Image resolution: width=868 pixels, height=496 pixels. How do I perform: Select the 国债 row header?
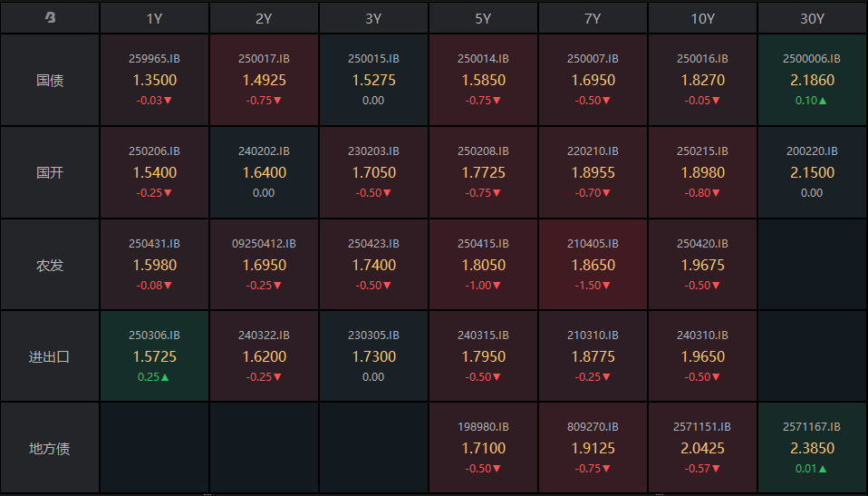coord(50,80)
